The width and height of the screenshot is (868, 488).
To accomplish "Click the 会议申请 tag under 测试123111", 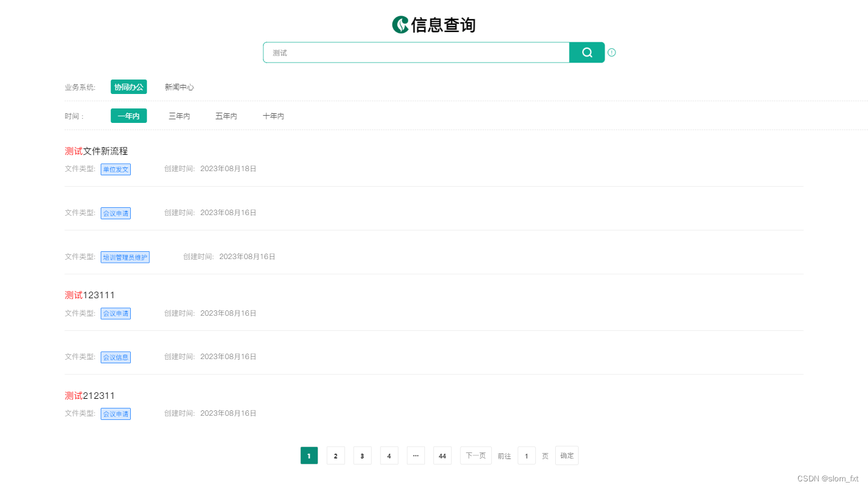I will pos(116,313).
